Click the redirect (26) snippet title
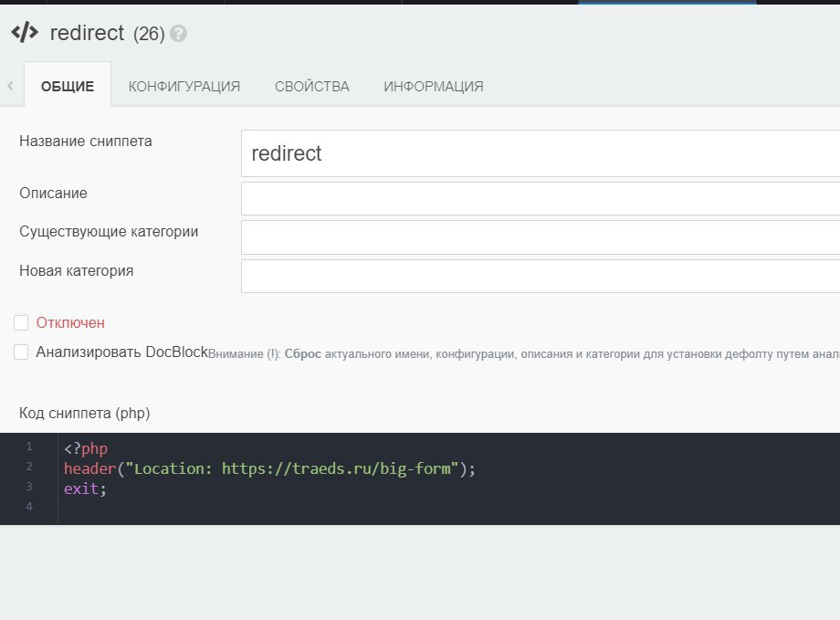 [107, 33]
